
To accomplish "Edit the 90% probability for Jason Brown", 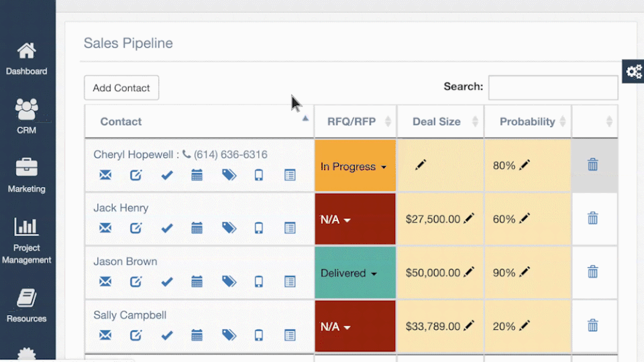I will 525,272.
